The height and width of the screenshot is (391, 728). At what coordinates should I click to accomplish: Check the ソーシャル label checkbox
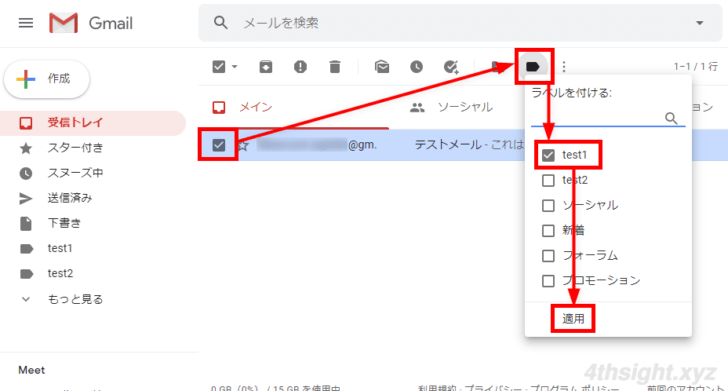pos(548,205)
